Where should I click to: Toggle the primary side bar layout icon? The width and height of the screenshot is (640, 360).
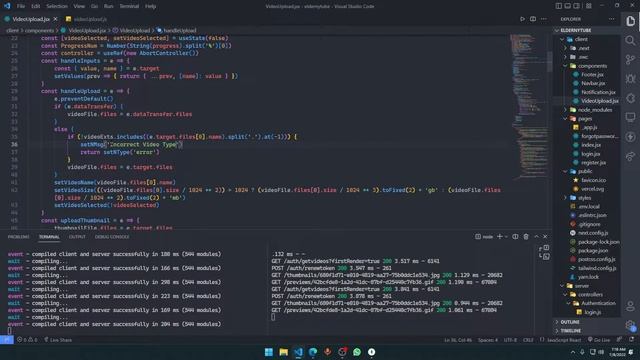coord(558,6)
